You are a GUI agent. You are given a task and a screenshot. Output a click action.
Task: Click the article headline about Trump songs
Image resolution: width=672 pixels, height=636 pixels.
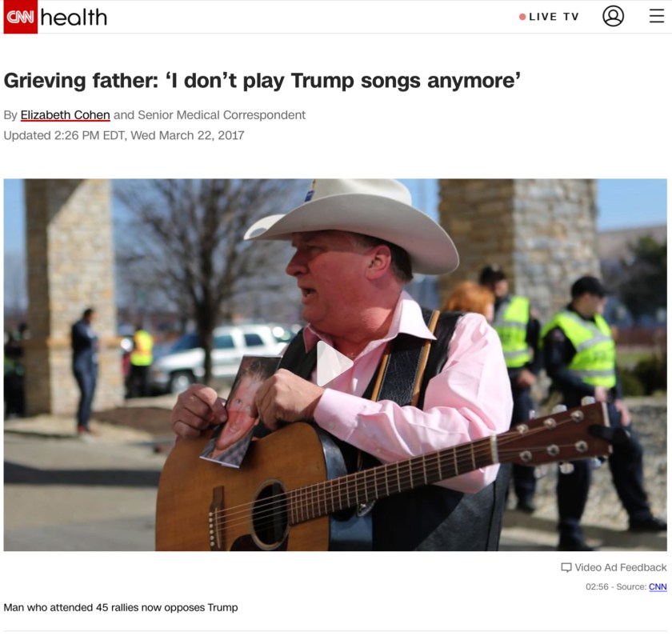click(262, 81)
